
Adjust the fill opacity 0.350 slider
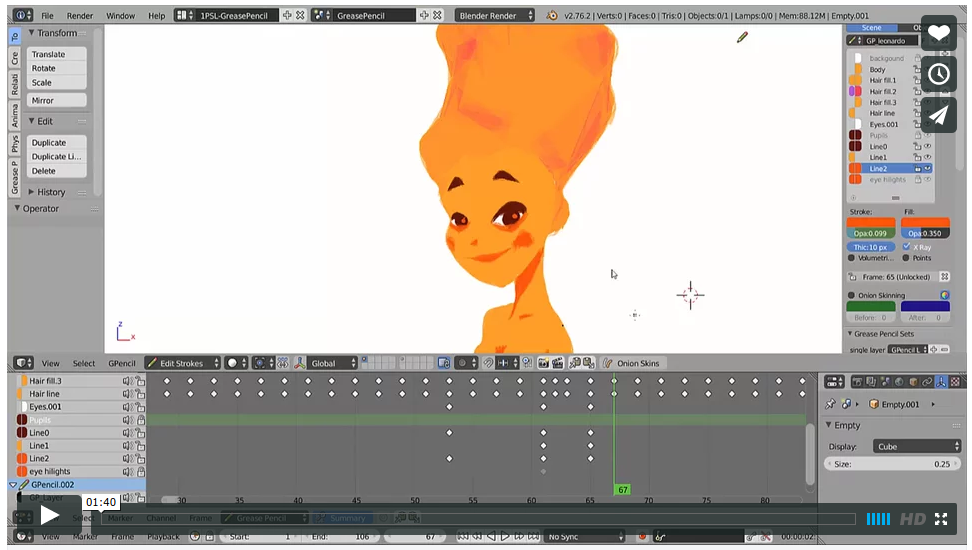click(x=925, y=234)
